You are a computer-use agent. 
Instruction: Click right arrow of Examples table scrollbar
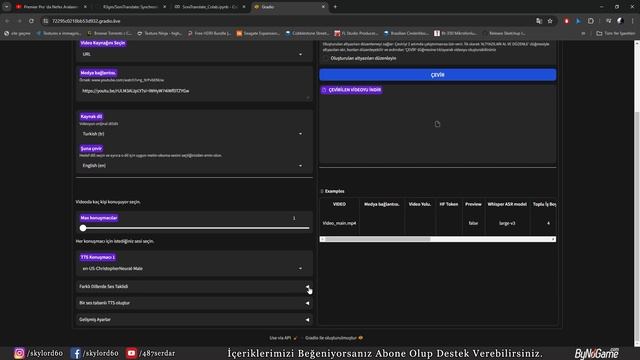click(x=553, y=239)
